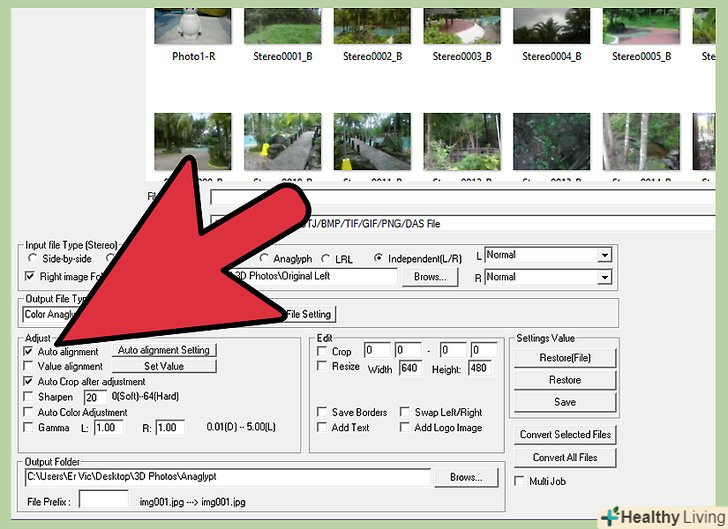Click the Resize Height field

click(x=480, y=368)
